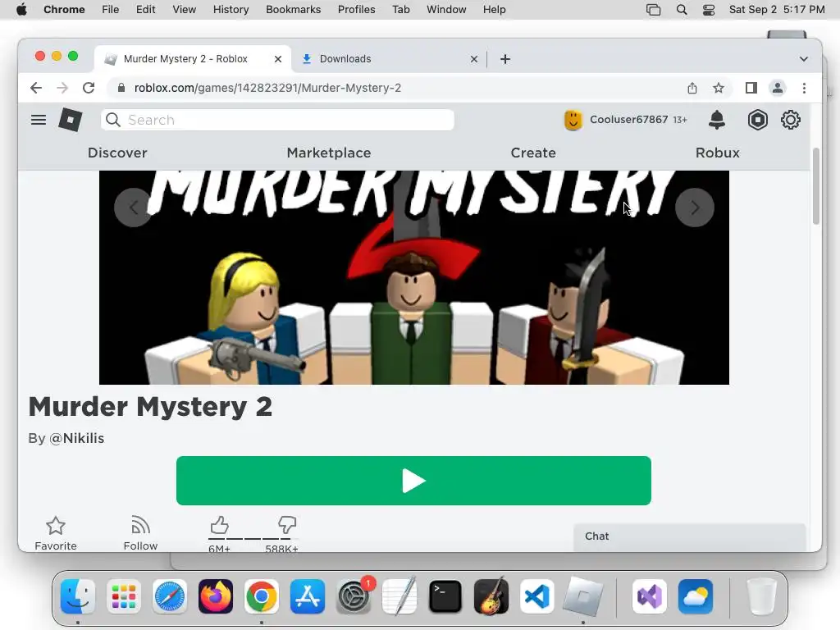
Task: Open the History menu
Action: 231,10
